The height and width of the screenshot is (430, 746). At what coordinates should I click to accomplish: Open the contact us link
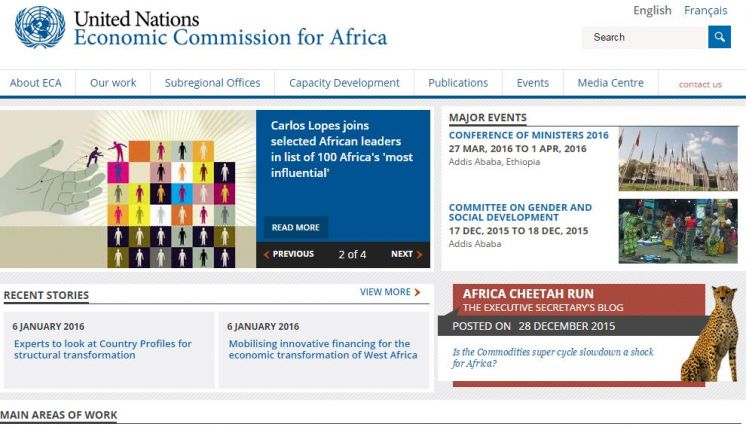700,84
